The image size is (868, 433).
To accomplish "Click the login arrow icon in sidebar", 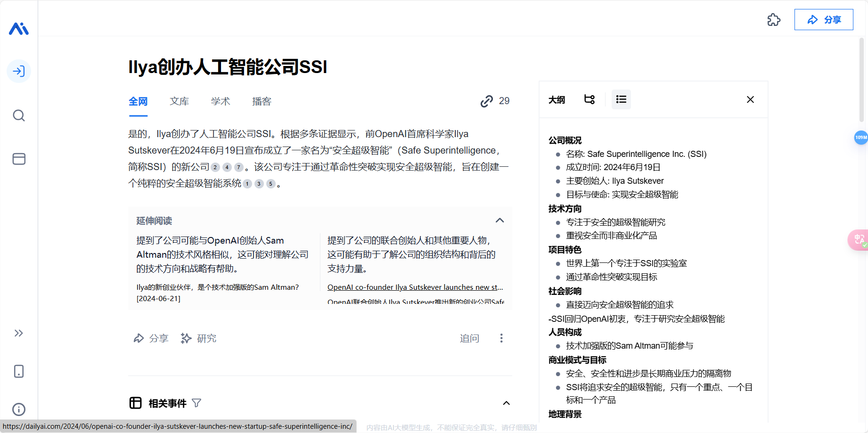I will click(19, 71).
